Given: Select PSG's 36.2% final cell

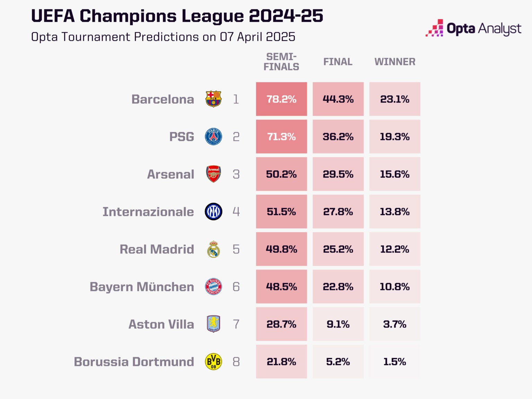Looking at the screenshot, I should (x=338, y=136).
